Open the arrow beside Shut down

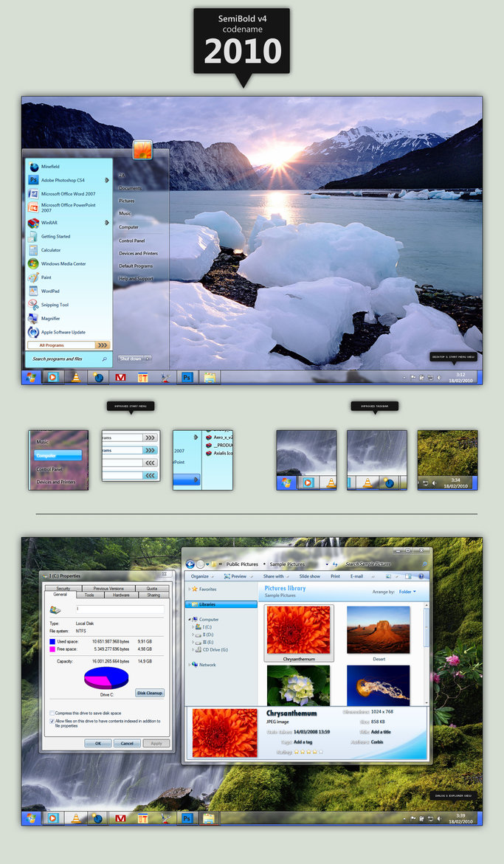pyautogui.click(x=148, y=359)
